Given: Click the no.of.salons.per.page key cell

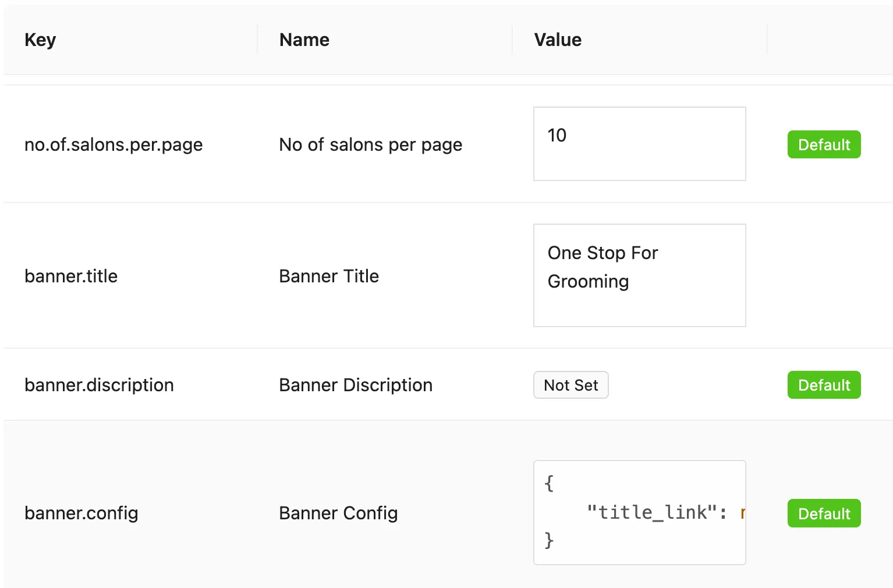Looking at the screenshot, I should click(114, 144).
